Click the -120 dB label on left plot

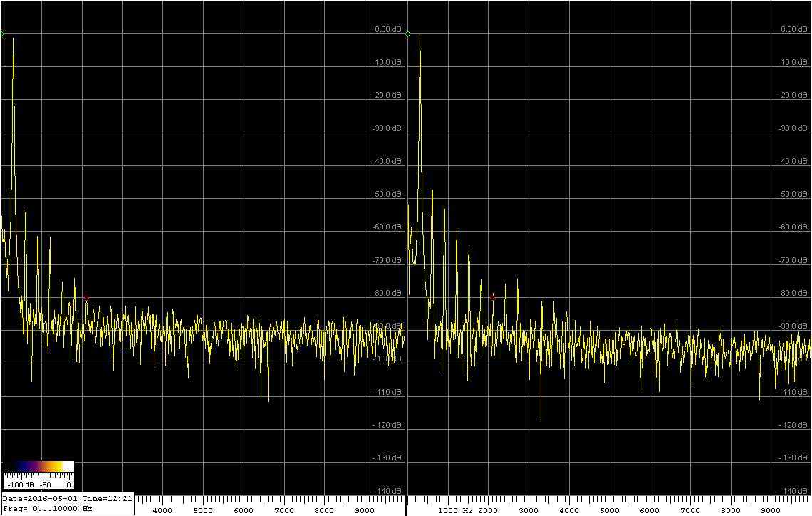tap(387, 425)
